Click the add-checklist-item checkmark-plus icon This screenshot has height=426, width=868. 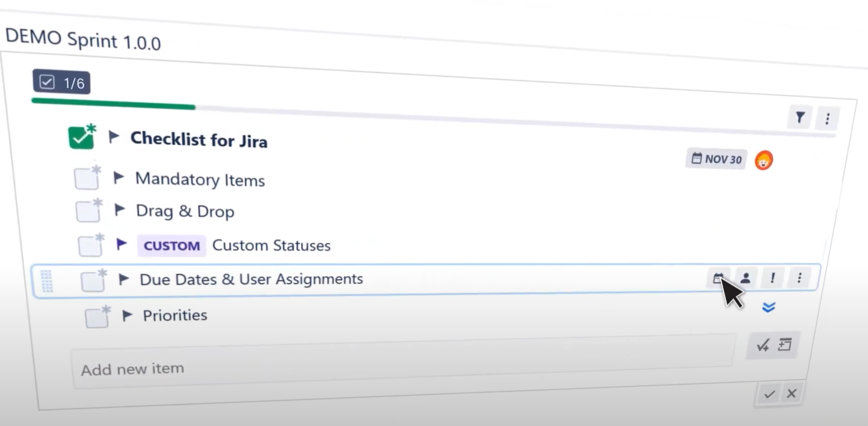point(762,345)
